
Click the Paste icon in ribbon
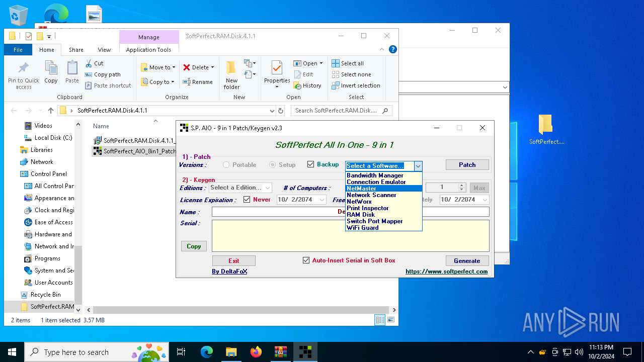pos(72,68)
